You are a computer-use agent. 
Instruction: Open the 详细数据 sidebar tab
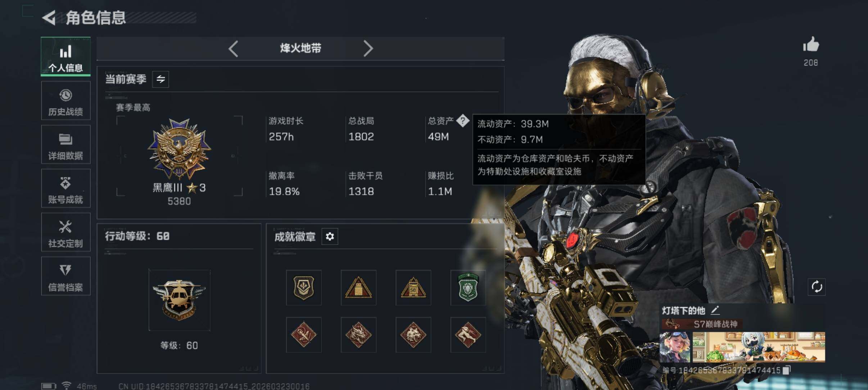65,145
